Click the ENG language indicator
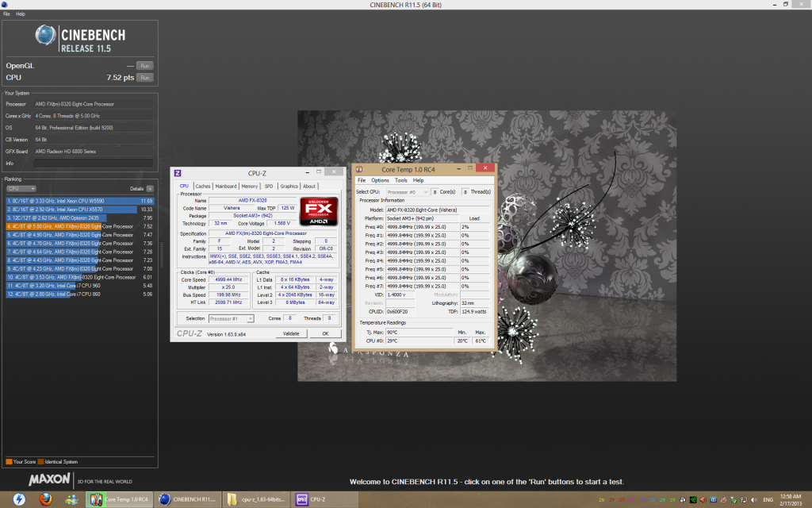This screenshot has height=508, width=812. pos(768,500)
